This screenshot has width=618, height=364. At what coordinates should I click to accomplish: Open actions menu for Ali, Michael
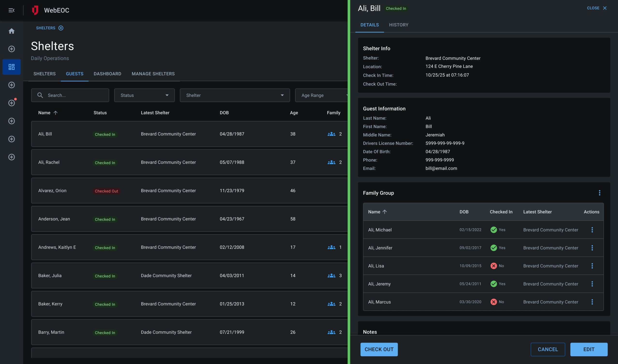click(x=592, y=230)
